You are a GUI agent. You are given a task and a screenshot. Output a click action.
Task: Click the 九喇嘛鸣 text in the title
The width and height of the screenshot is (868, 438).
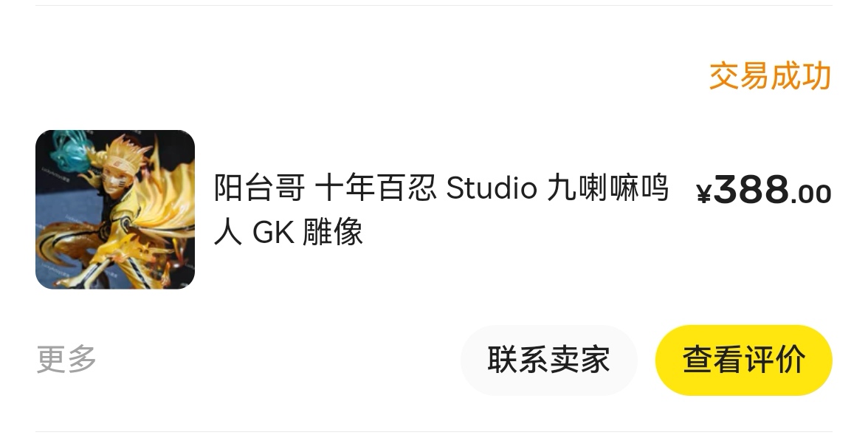click(x=608, y=188)
